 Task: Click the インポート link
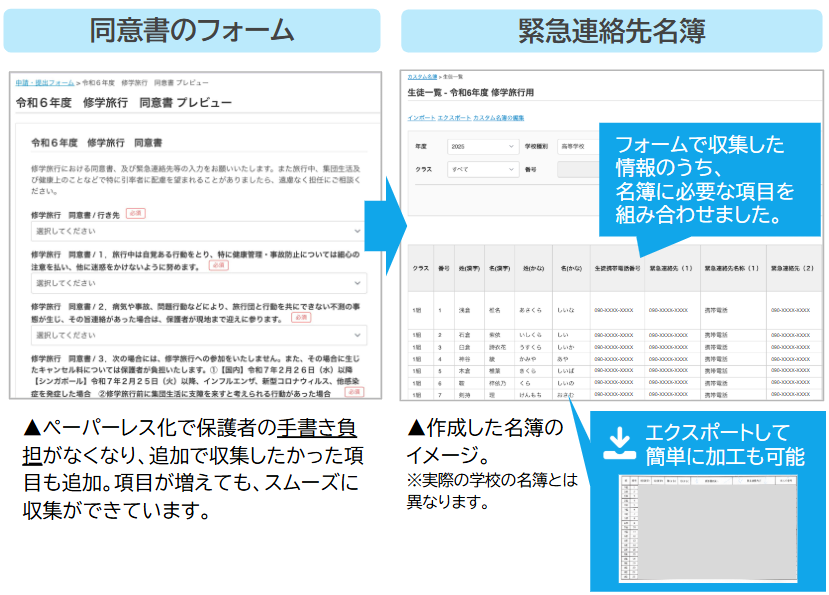tap(421, 118)
